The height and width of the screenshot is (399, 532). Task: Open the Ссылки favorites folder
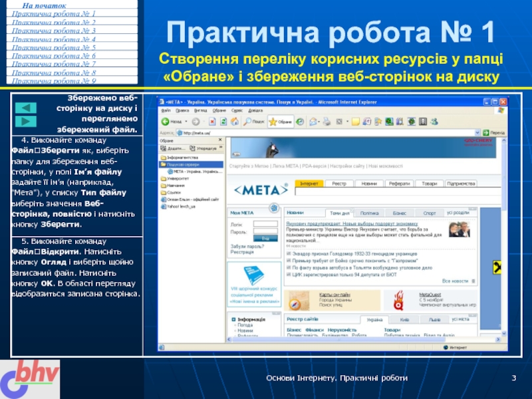(x=171, y=192)
